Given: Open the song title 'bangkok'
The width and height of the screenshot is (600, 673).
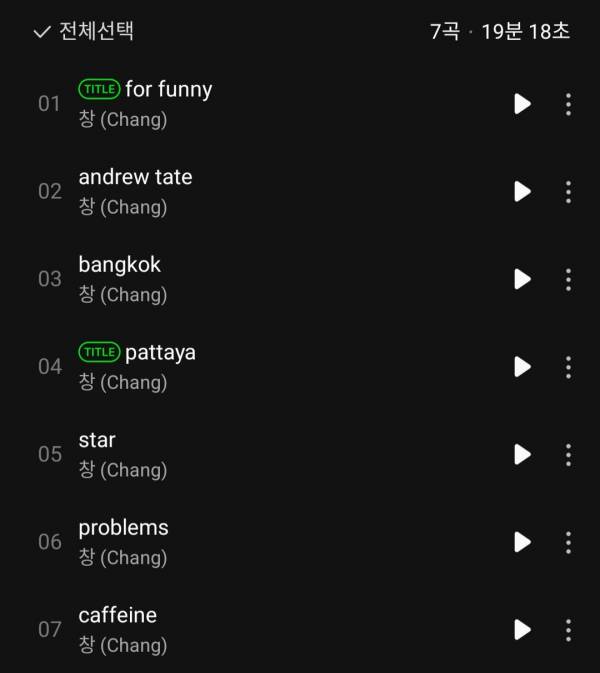Looking at the screenshot, I should point(119,265).
